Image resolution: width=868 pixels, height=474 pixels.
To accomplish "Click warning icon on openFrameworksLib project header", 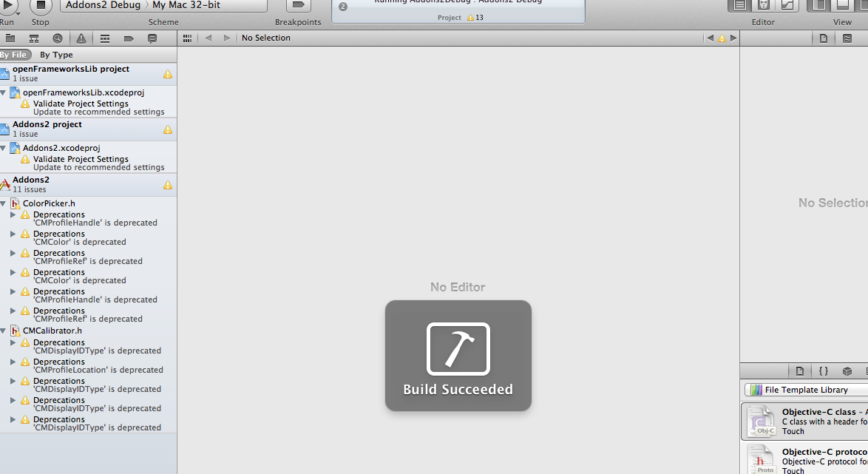I will [168, 74].
